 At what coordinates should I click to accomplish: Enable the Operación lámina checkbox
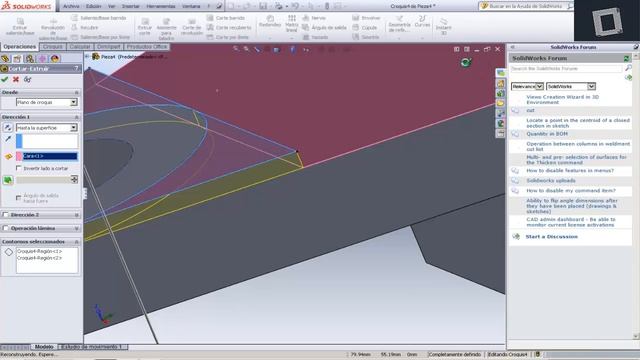(x=5, y=228)
